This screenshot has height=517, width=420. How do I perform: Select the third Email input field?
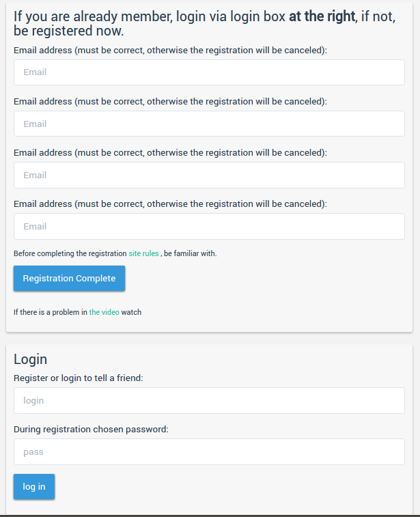(209, 175)
